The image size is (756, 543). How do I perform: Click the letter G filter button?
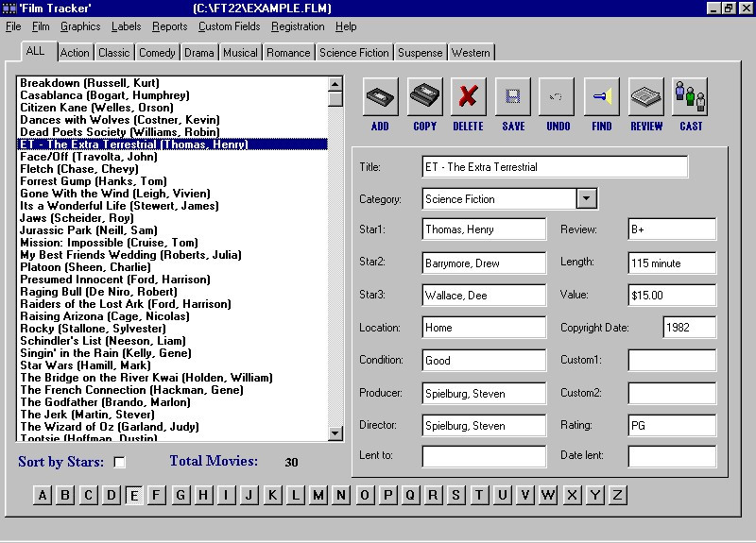180,495
